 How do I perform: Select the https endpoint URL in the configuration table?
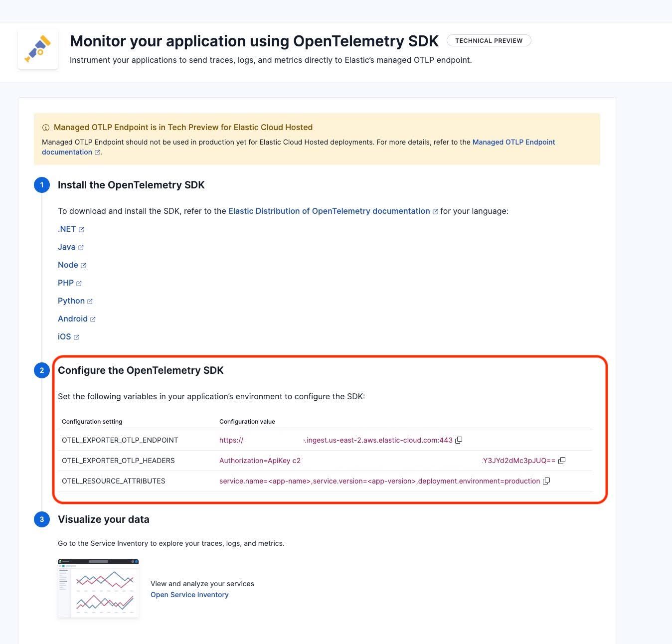336,440
